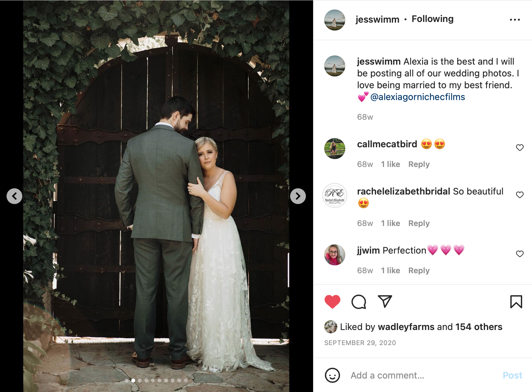Open @alexiagornichecfilms profile link
Screen dimensions: 532x392
tap(417, 97)
